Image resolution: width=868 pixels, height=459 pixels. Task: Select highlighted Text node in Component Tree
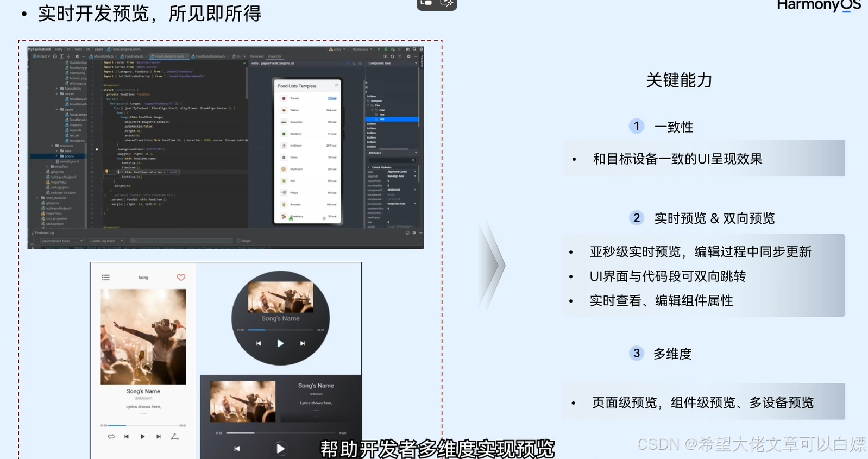[x=392, y=119]
